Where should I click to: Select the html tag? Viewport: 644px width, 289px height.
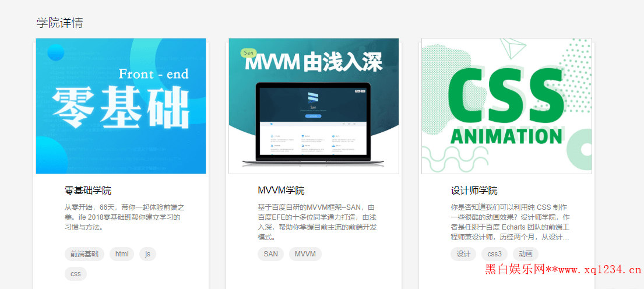[122, 254]
